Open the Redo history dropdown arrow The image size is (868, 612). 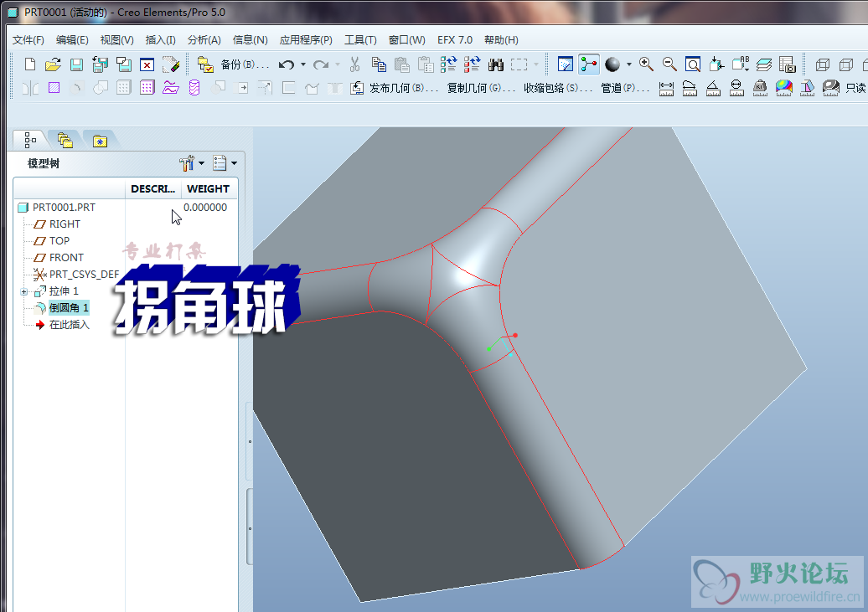point(337,64)
